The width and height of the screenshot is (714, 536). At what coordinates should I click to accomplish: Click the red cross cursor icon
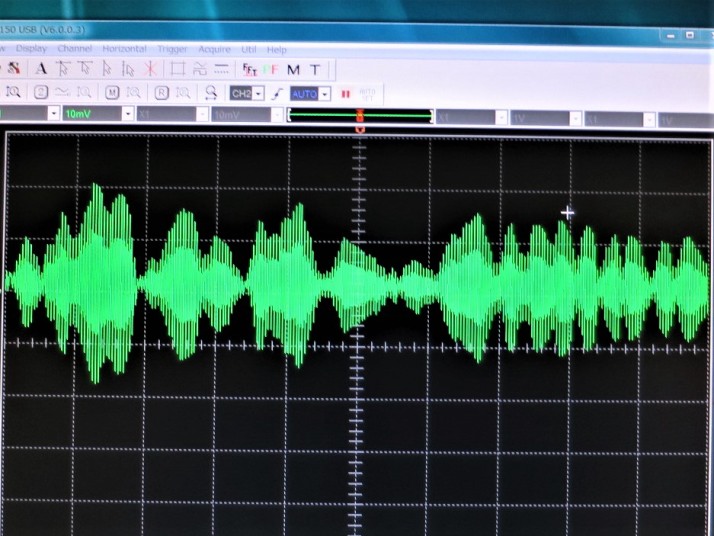pyautogui.click(x=150, y=69)
